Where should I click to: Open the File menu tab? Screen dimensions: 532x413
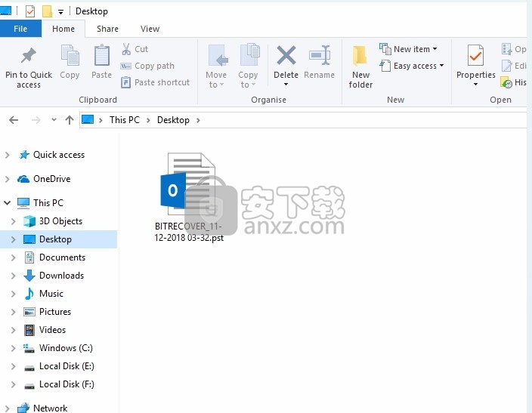[x=20, y=29]
